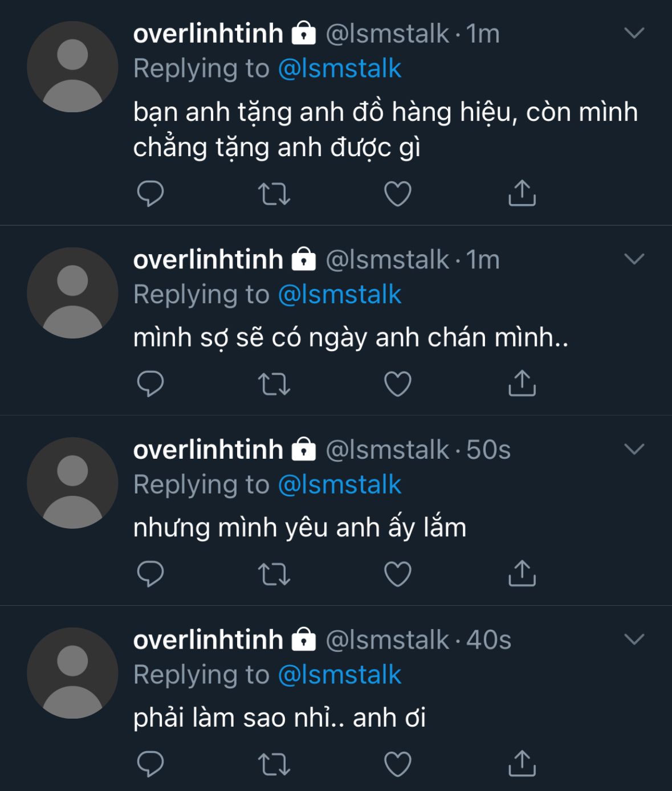672x791 pixels.
Task: Share the "bạn anh tặng anh" tweet
Action: click(522, 193)
